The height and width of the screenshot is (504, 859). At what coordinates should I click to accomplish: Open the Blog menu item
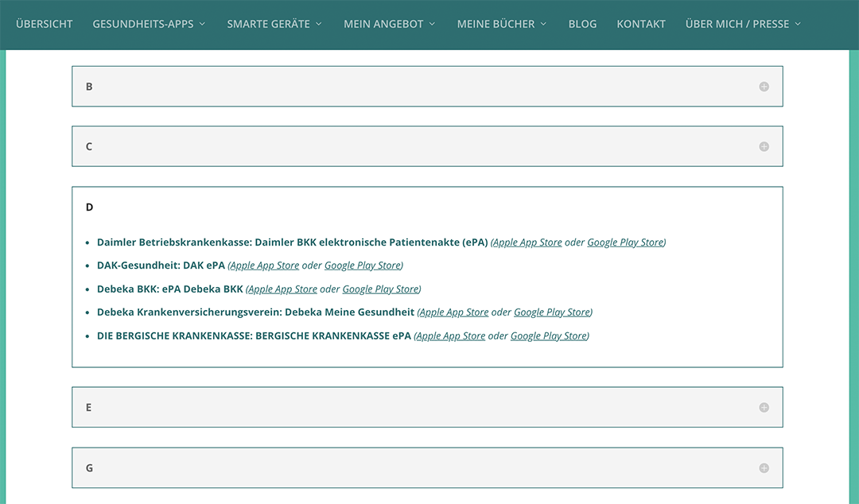point(582,24)
